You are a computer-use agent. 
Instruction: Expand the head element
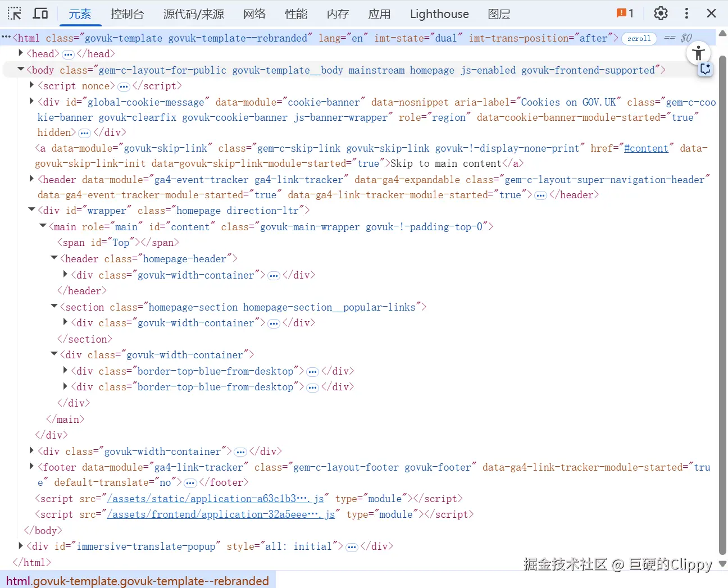(x=21, y=53)
